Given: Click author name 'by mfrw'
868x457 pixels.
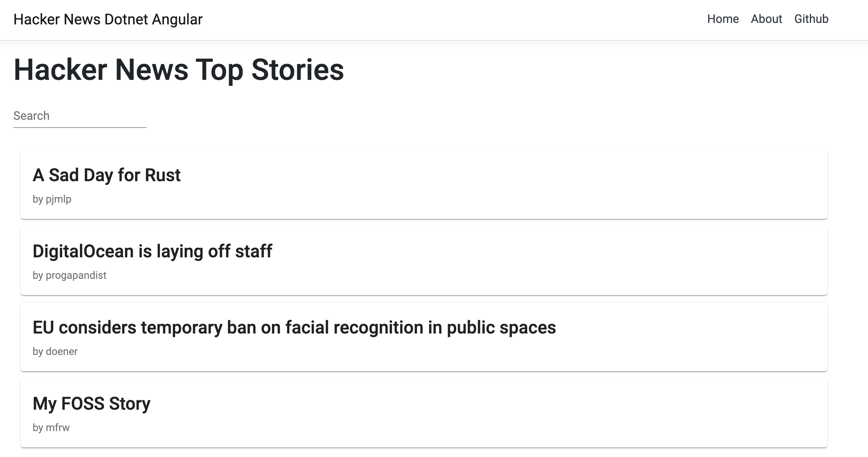Looking at the screenshot, I should tap(51, 427).
